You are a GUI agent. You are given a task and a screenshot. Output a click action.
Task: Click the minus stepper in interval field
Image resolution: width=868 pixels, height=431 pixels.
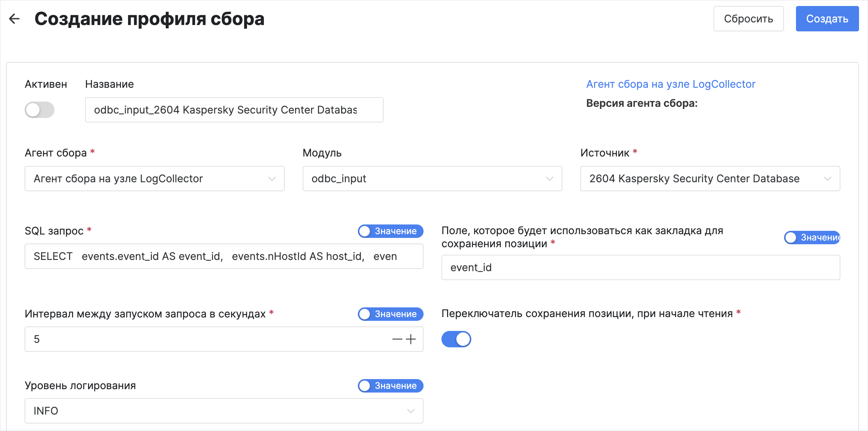397,339
